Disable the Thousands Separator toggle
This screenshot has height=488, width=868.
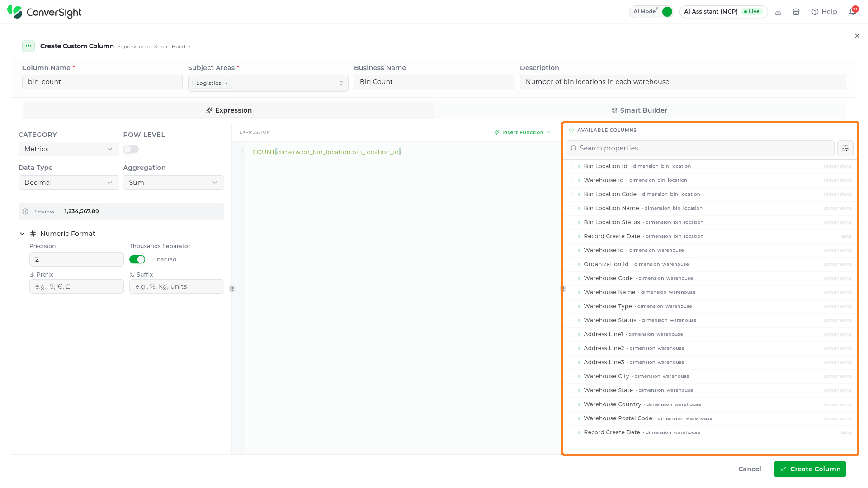(x=137, y=259)
